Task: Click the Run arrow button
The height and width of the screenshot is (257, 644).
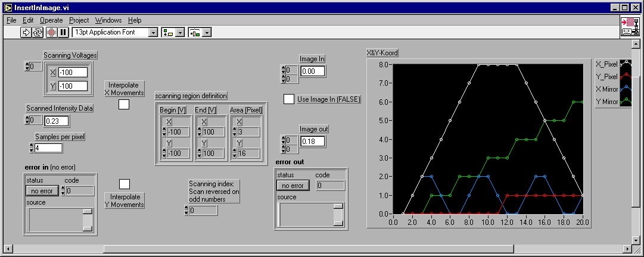Action: [26, 32]
